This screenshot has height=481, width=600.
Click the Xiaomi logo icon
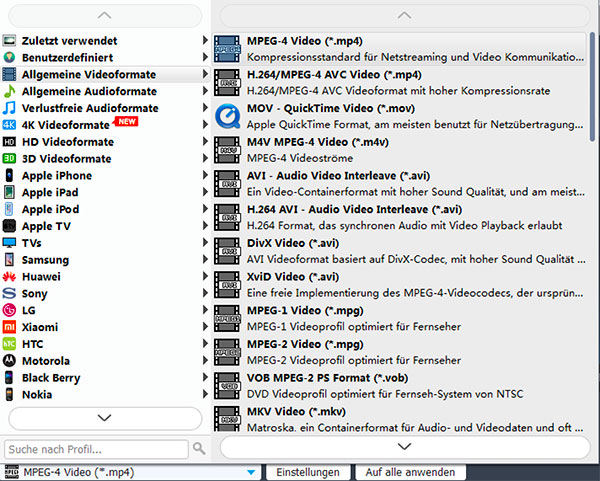point(9,327)
